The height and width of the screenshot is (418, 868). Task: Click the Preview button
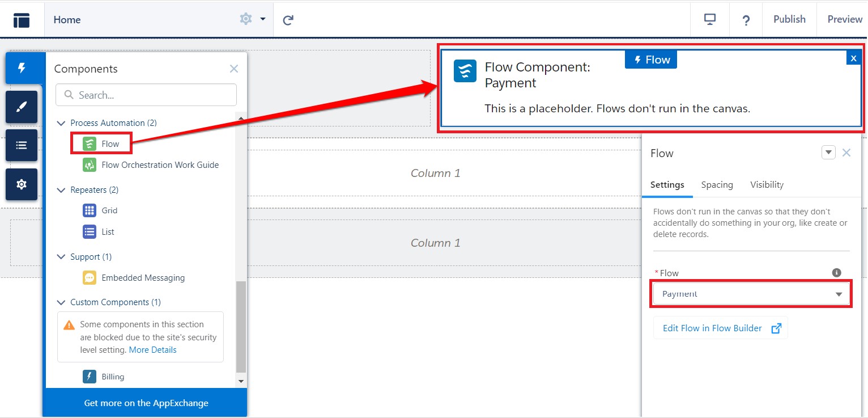click(x=844, y=19)
